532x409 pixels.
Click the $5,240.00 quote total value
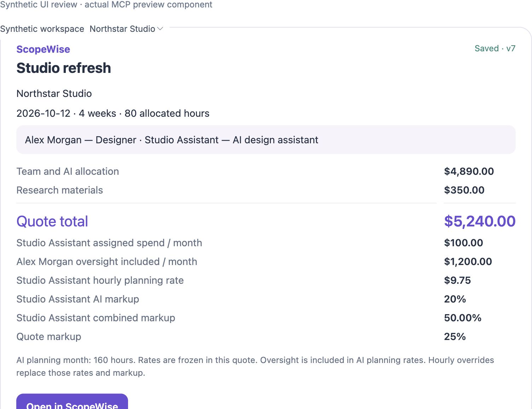tap(480, 221)
